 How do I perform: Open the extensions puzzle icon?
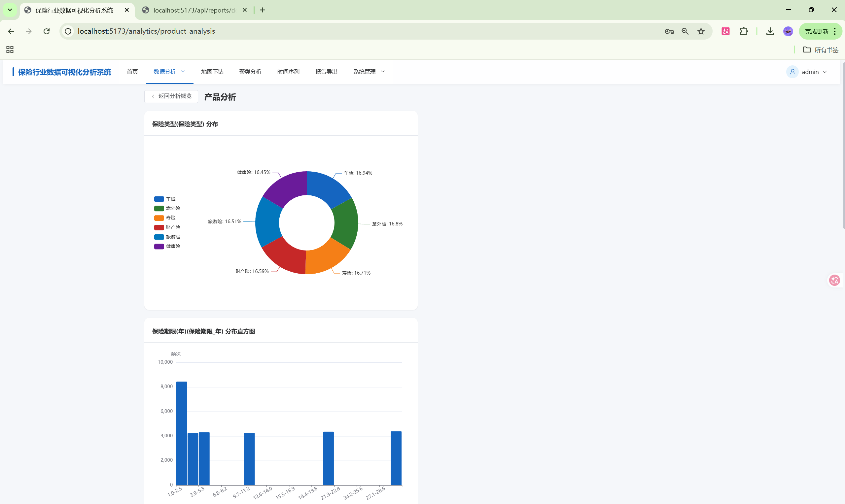(x=744, y=31)
